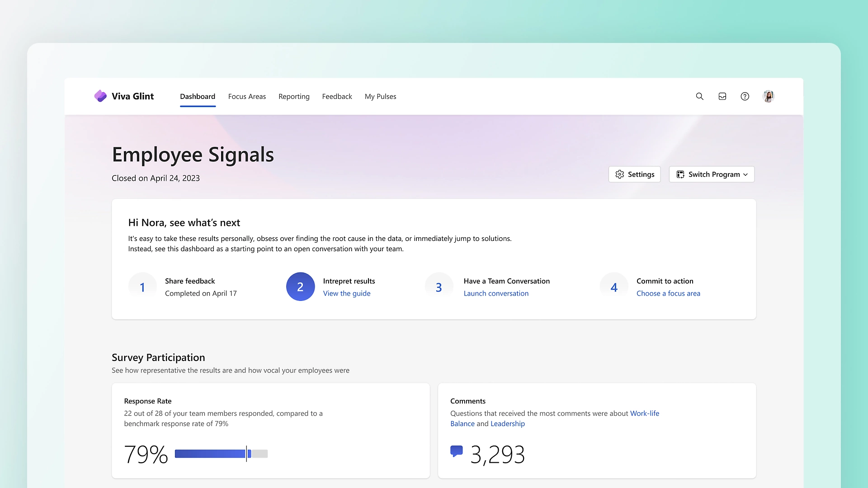Click the Viva Glint logo icon
Screen dimensions: 868x488
tap(100, 96)
